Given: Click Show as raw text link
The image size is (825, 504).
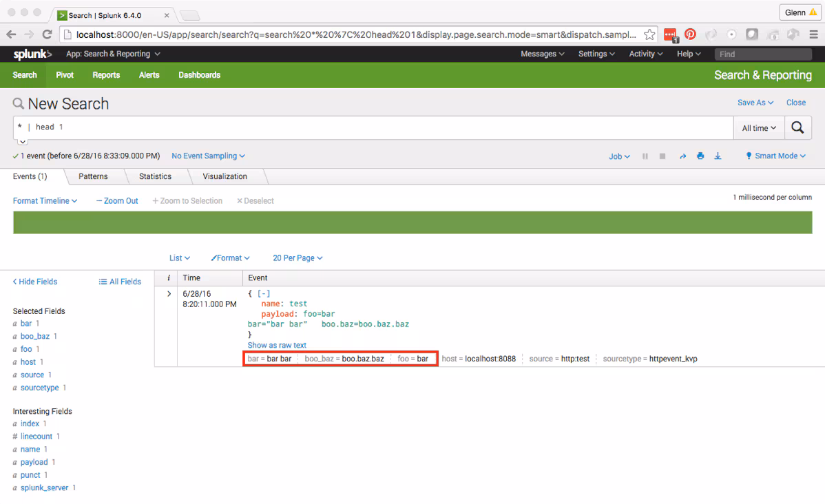Looking at the screenshot, I should [277, 345].
